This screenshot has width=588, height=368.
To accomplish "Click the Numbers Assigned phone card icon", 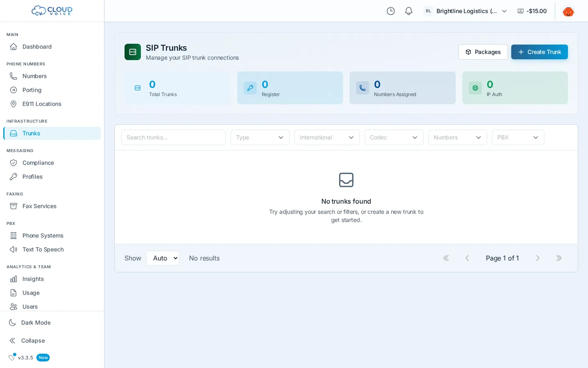I will coord(363,88).
